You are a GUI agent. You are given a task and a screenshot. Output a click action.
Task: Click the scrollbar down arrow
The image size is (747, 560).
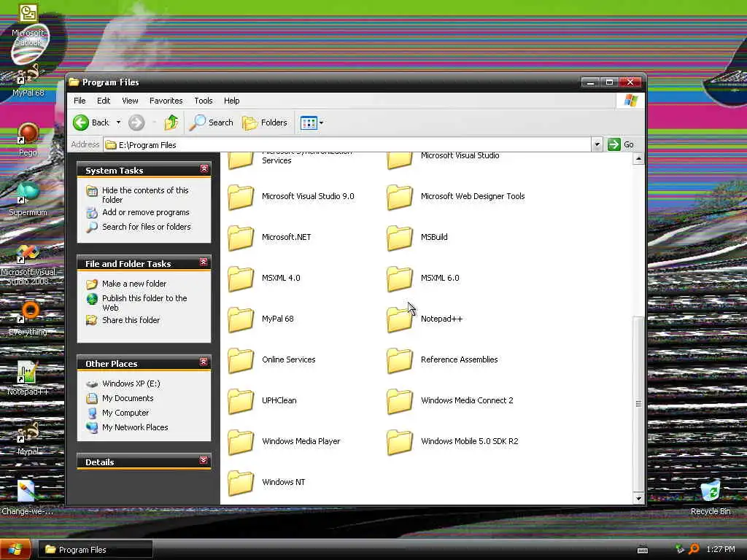tap(638, 498)
